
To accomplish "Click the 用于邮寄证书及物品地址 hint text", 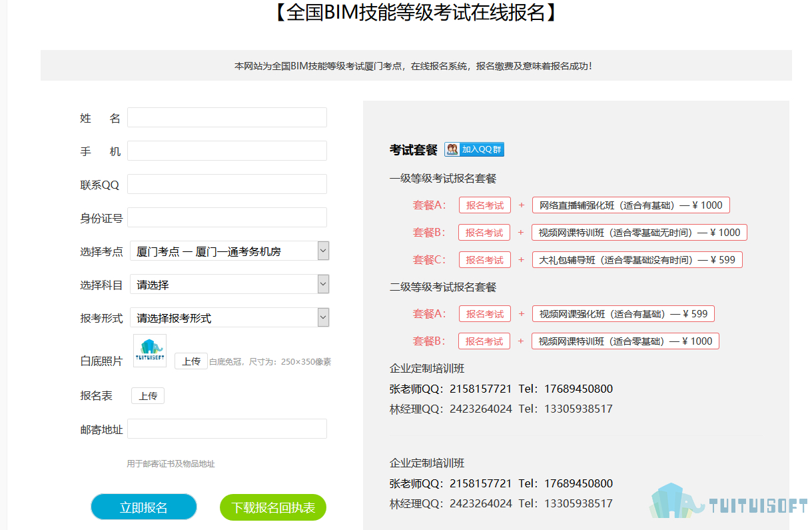I will coord(171,464).
